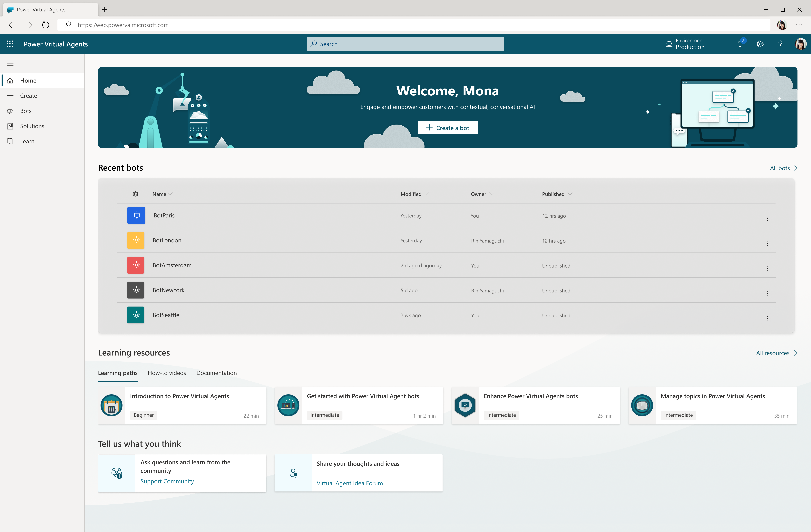Click the browser refresh icon

point(45,25)
